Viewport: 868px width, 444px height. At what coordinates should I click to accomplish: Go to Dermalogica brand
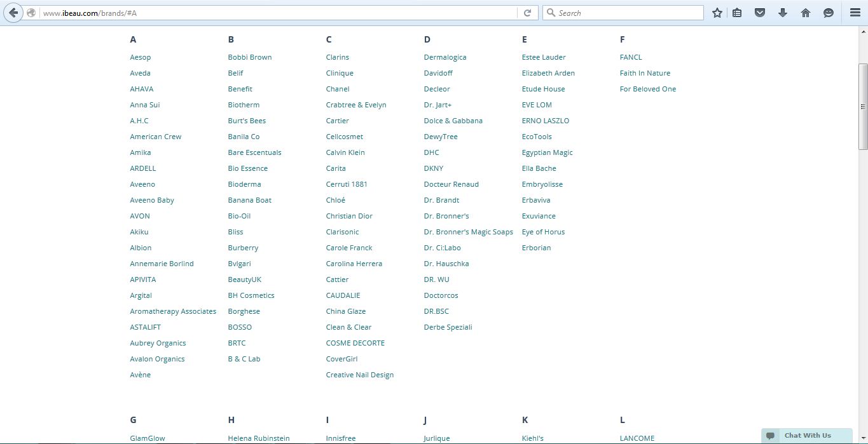tap(445, 57)
